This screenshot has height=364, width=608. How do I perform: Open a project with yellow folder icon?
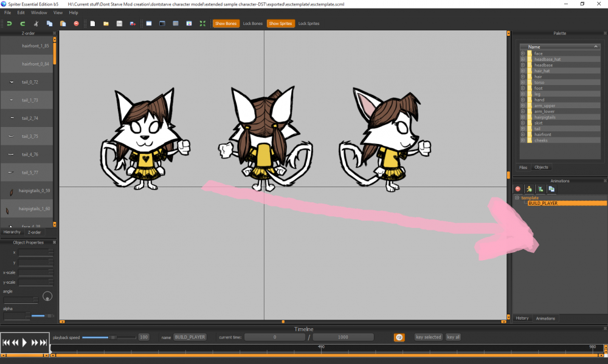click(106, 24)
